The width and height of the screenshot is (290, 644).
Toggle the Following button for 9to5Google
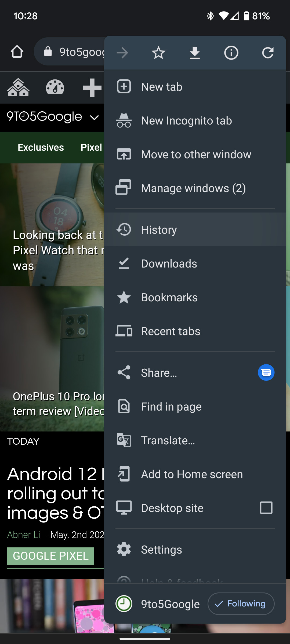[x=241, y=604]
